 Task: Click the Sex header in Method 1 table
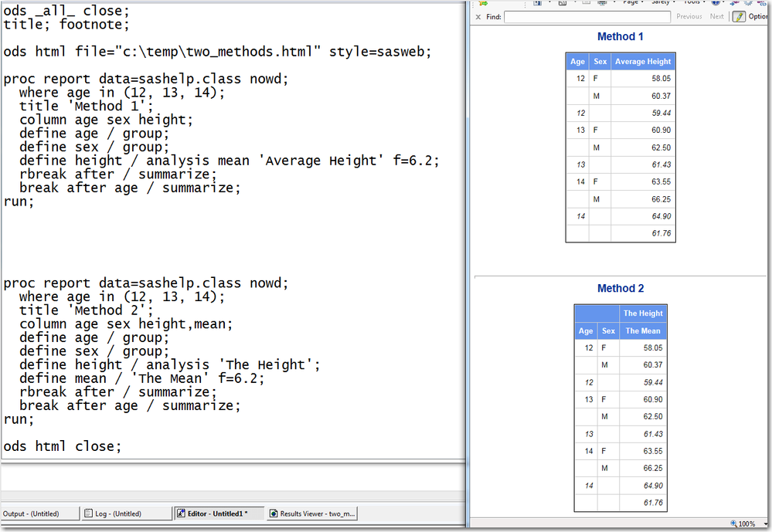600,62
